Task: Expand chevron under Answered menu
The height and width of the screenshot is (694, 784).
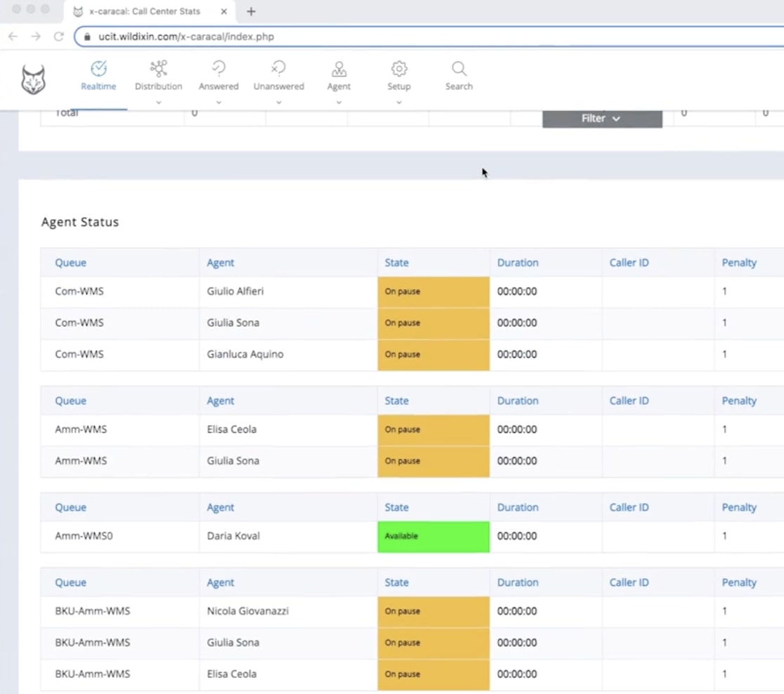Action: coord(218,103)
